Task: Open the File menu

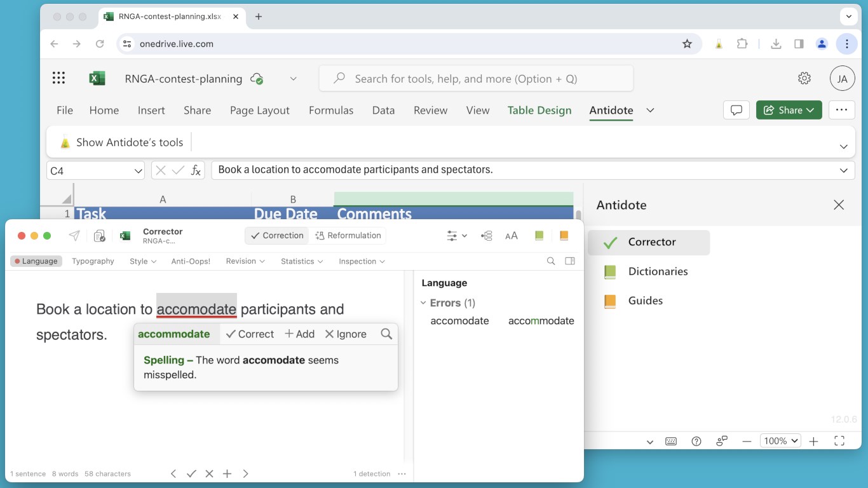Action: point(65,110)
